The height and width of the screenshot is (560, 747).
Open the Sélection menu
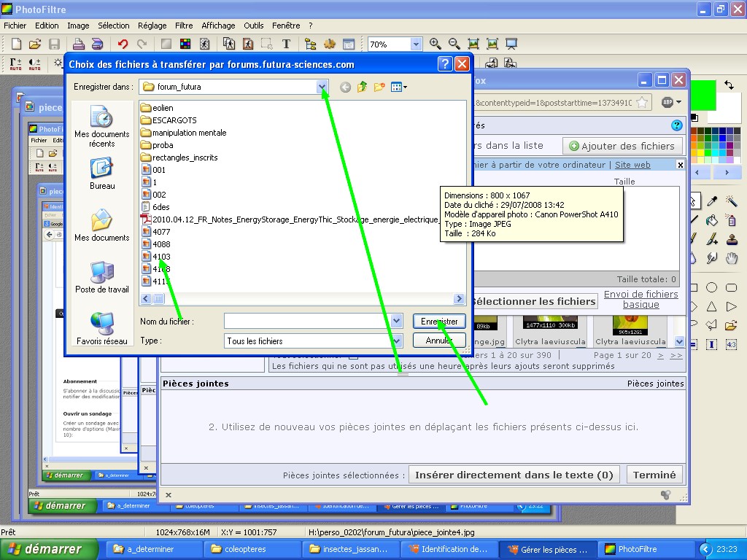click(113, 26)
